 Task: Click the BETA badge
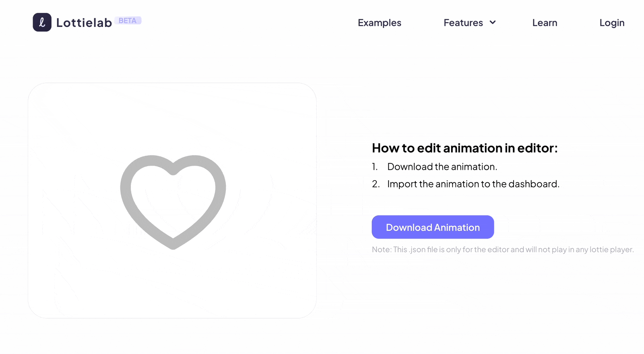128,21
